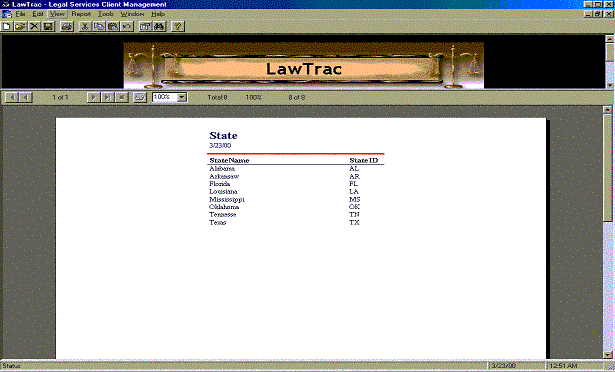615x372 pixels.
Task: Click the Undo arrow icon
Action: pyautogui.click(x=127, y=26)
